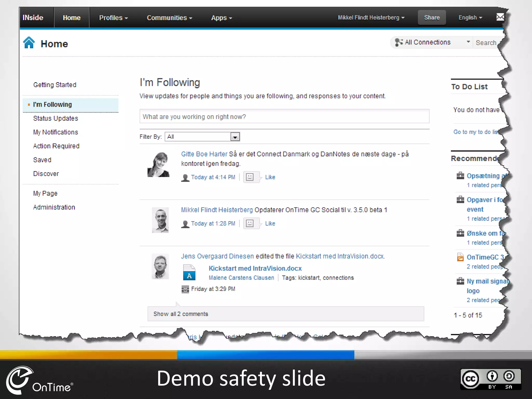Click Go to my to do list link
This screenshot has width=532, height=399.
[476, 132]
